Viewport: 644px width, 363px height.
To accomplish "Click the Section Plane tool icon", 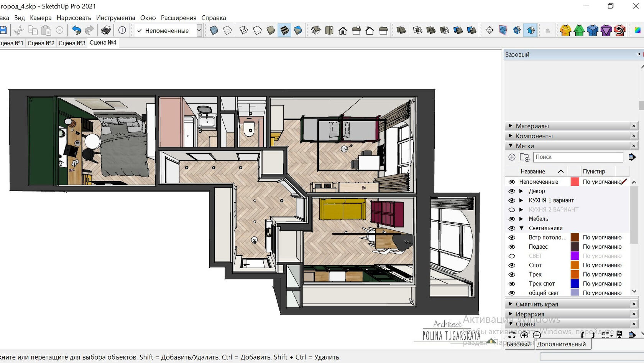I will [x=490, y=30].
